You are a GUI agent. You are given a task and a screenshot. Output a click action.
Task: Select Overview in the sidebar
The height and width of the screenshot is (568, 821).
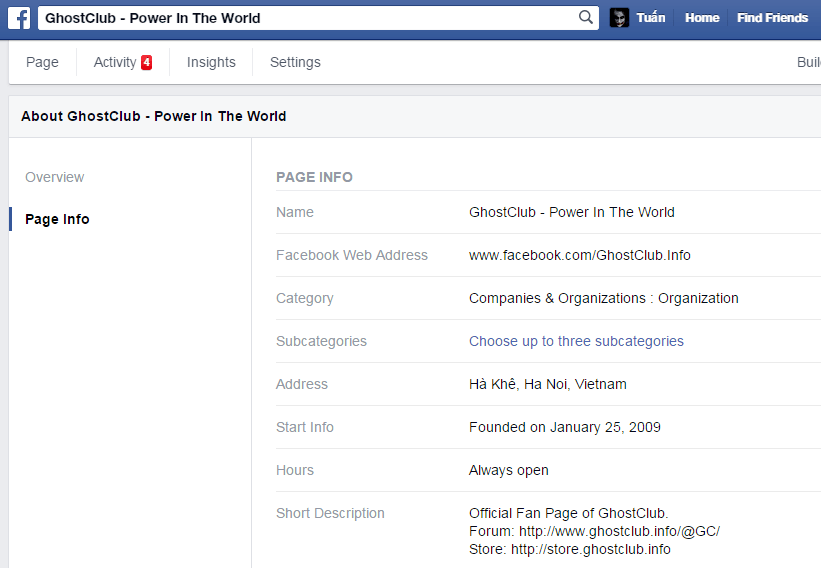pos(54,177)
